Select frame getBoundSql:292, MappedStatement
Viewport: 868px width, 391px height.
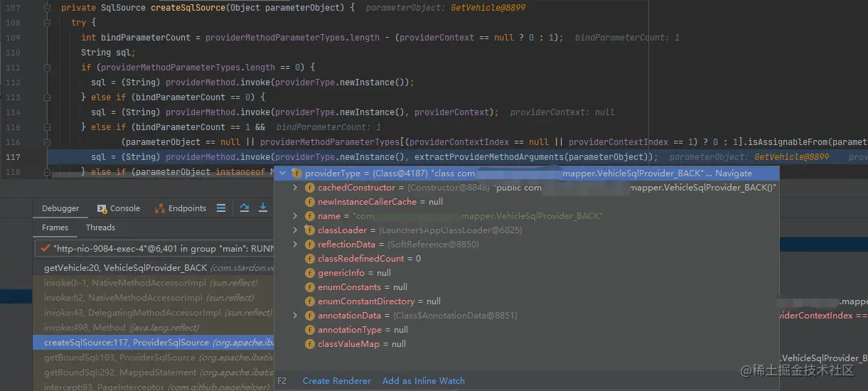pyautogui.click(x=154, y=373)
